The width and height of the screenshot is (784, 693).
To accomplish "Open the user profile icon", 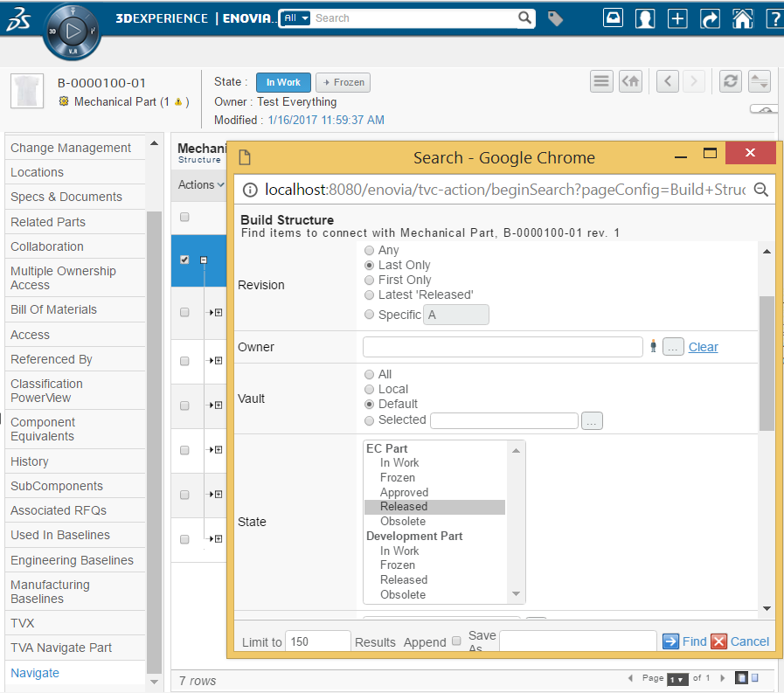I will (645, 18).
